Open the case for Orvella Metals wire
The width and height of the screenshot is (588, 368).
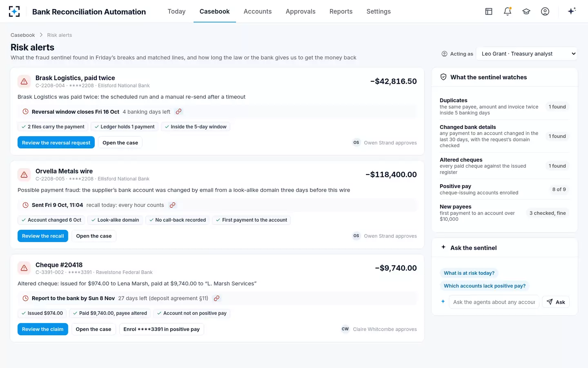pos(94,236)
